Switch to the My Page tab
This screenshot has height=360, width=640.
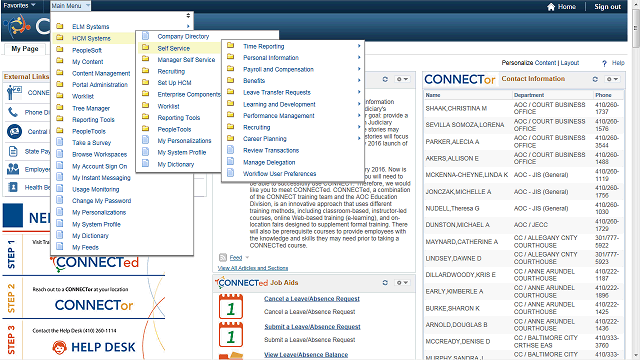tap(25, 49)
